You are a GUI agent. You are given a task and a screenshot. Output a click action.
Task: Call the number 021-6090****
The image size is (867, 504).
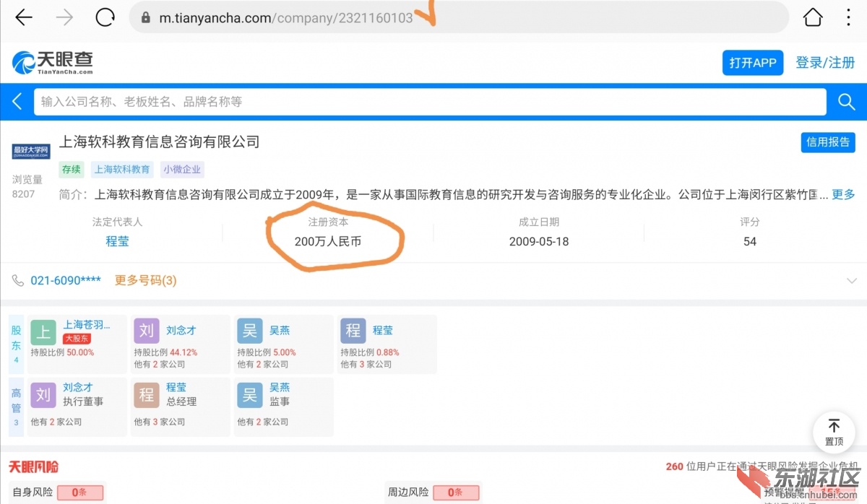[66, 280]
